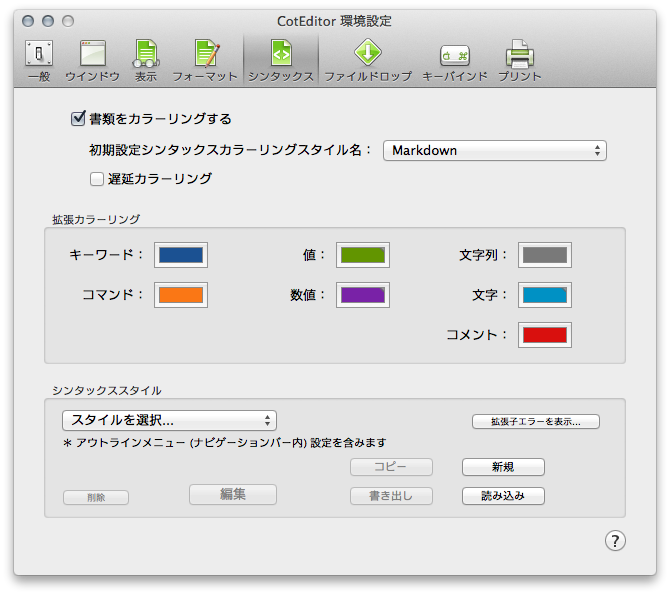The image size is (670, 595).
Task: Open the orange コマンド color well
Action: [181, 295]
